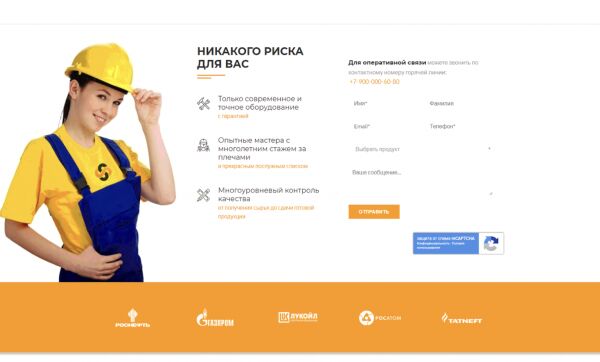600x362 pixels.
Task: Click the reCAPTCHA refresh logo icon
Action: pos(491,243)
